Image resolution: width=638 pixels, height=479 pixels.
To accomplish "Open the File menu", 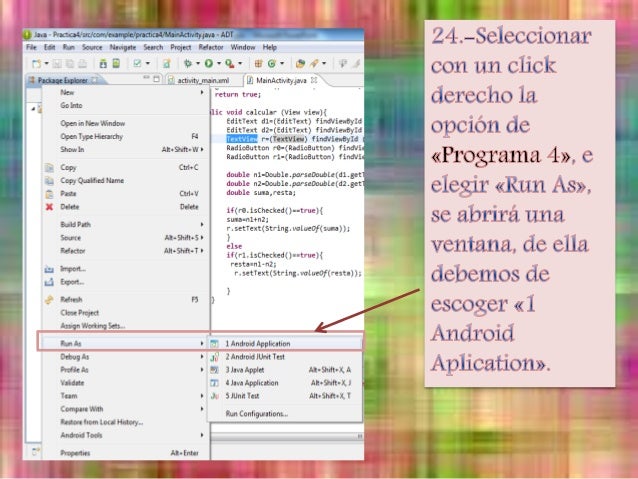I will [31, 47].
